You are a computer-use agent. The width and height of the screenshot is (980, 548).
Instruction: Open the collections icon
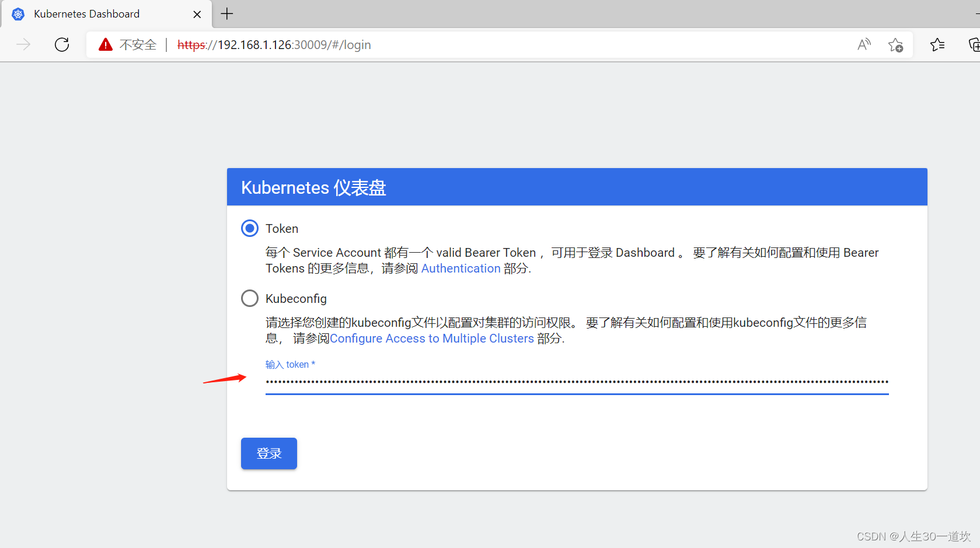point(974,45)
